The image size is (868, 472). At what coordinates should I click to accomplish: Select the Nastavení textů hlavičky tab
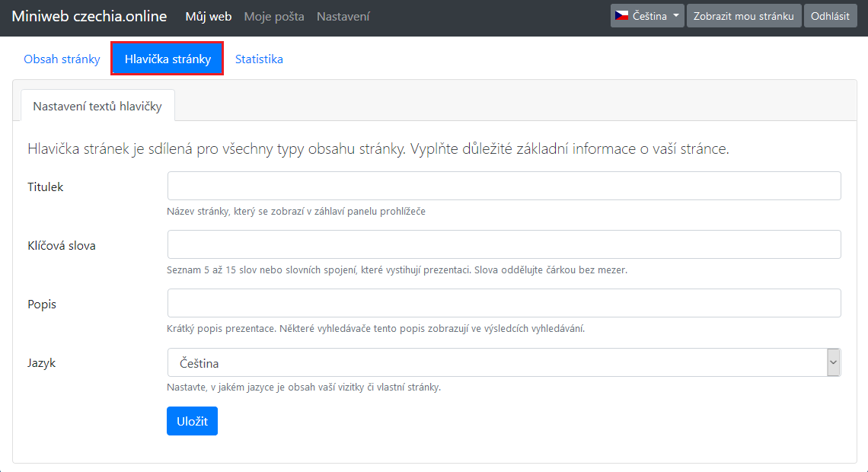point(97,107)
